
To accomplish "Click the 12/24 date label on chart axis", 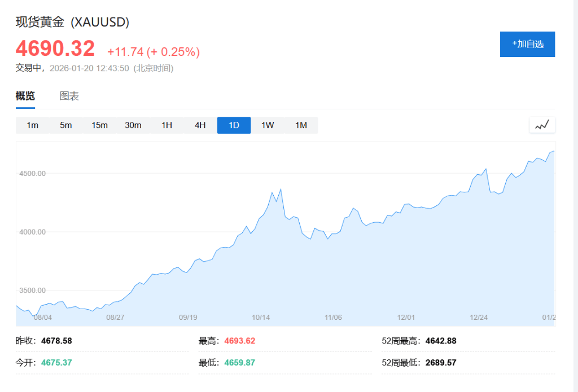I will 479,318.
